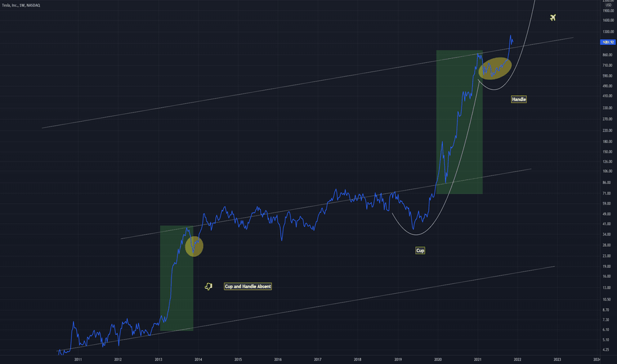The height and width of the screenshot is (364, 617).
Task: Click the 2016 label on the time axis
Action: tap(278, 359)
